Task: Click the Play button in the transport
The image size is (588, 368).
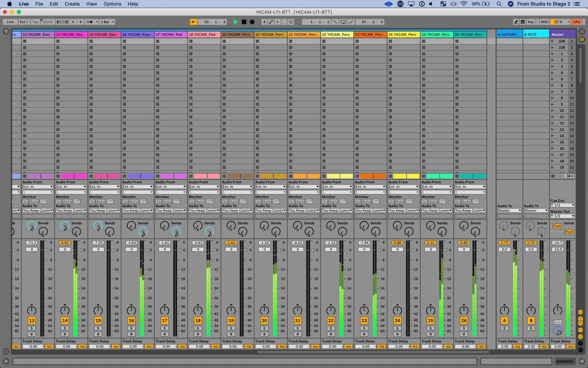Action: pyautogui.click(x=236, y=22)
